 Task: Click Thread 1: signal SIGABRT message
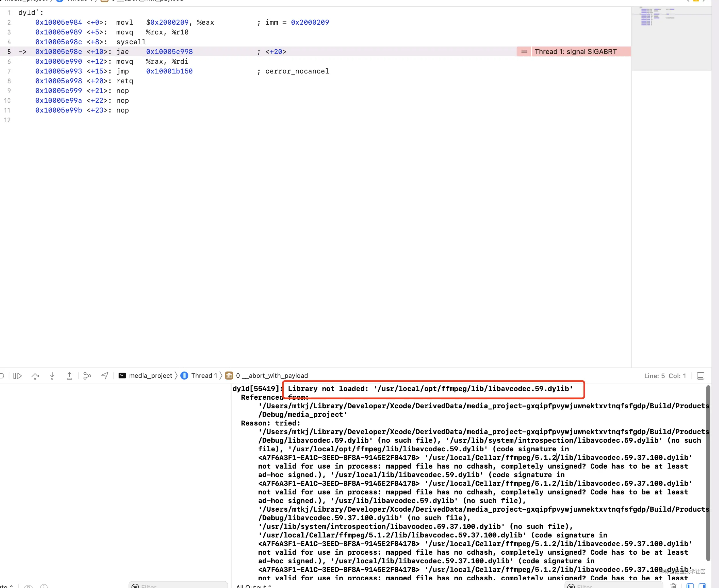point(575,51)
